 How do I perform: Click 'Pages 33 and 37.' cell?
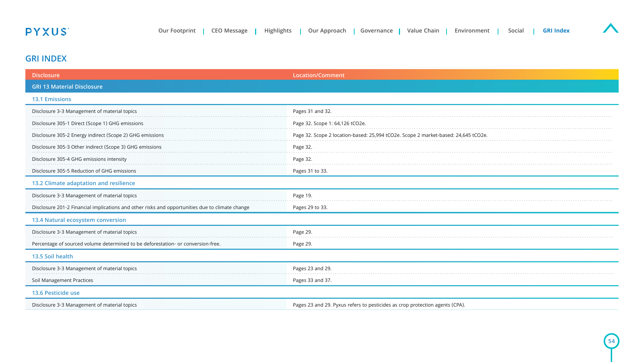click(x=312, y=280)
